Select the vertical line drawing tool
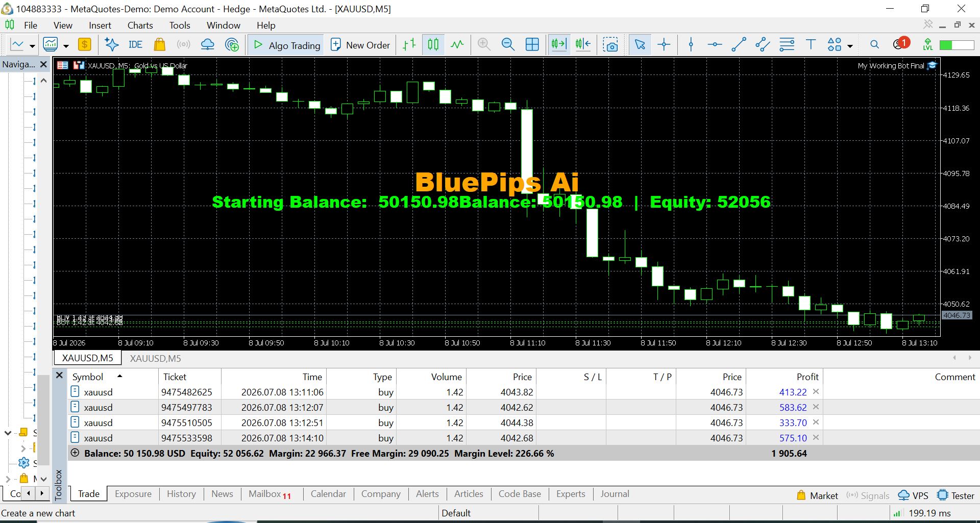Image resolution: width=980 pixels, height=523 pixels. click(x=691, y=45)
